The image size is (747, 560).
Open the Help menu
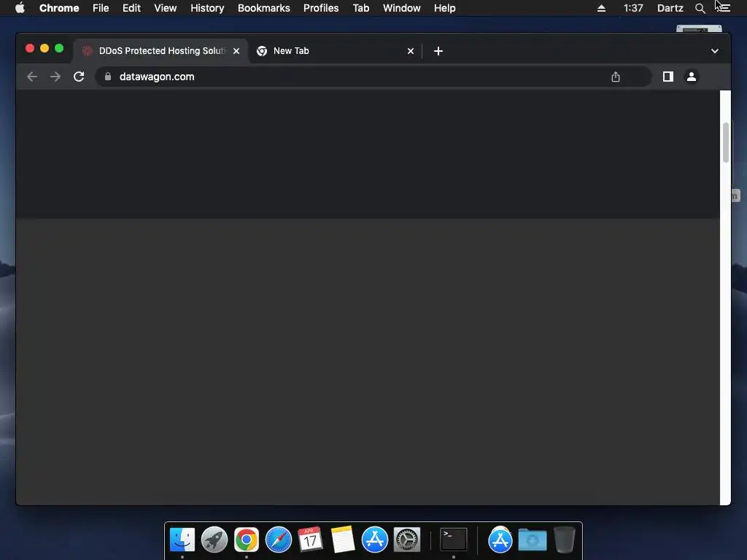pos(444,8)
